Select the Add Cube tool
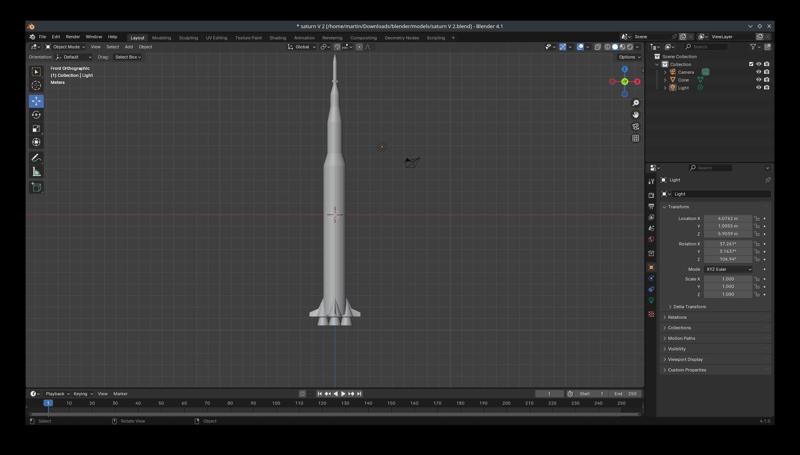 pos(36,187)
